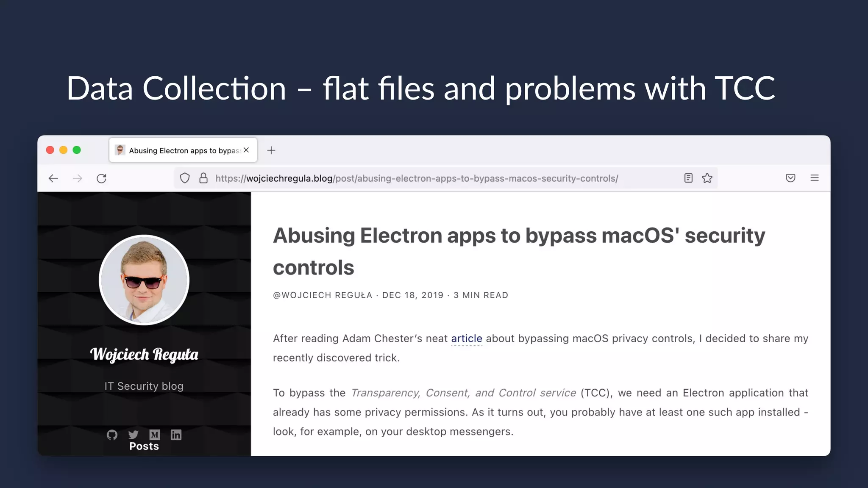Click '@WOJCIECH REGUŁA' author byline
Screen dimensions: 868x488
(x=323, y=295)
